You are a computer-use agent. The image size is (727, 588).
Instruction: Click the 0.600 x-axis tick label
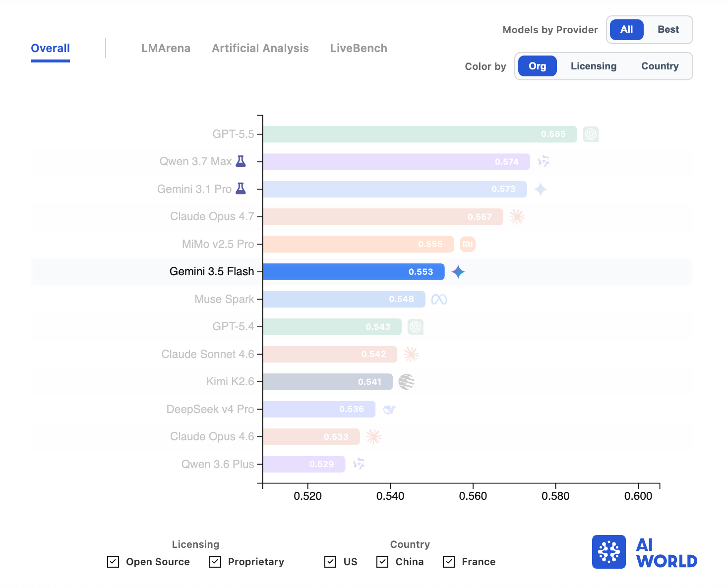(x=638, y=496)
